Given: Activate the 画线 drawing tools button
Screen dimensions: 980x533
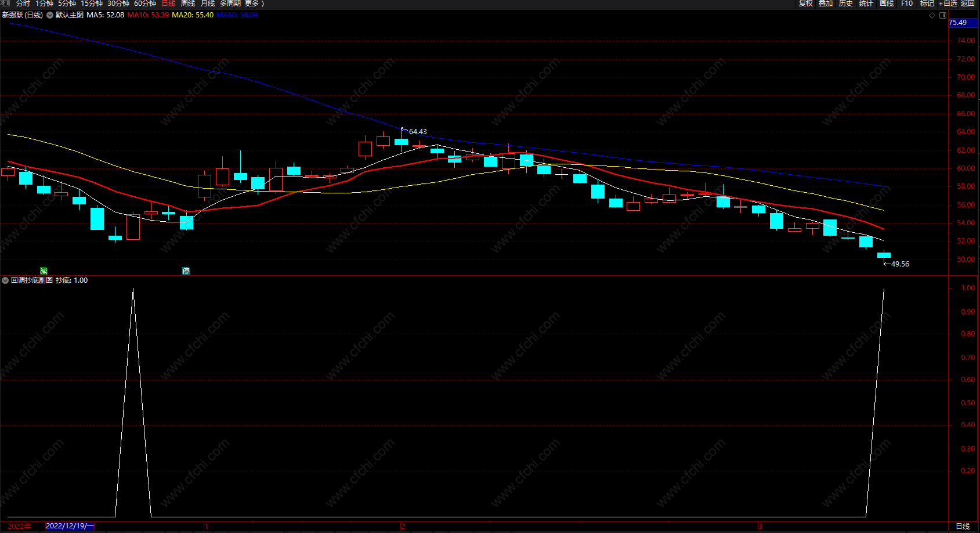Looking at the screenshot, I should point(887,3).
